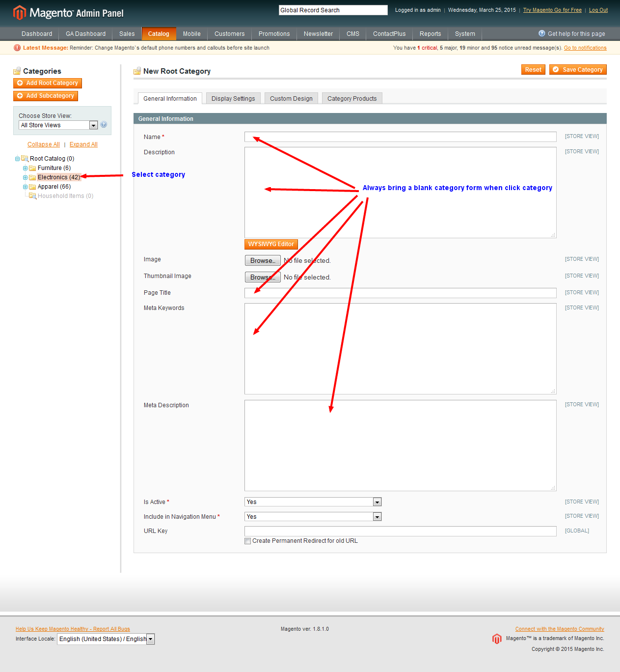Click the Get help for this page icon

542,33
